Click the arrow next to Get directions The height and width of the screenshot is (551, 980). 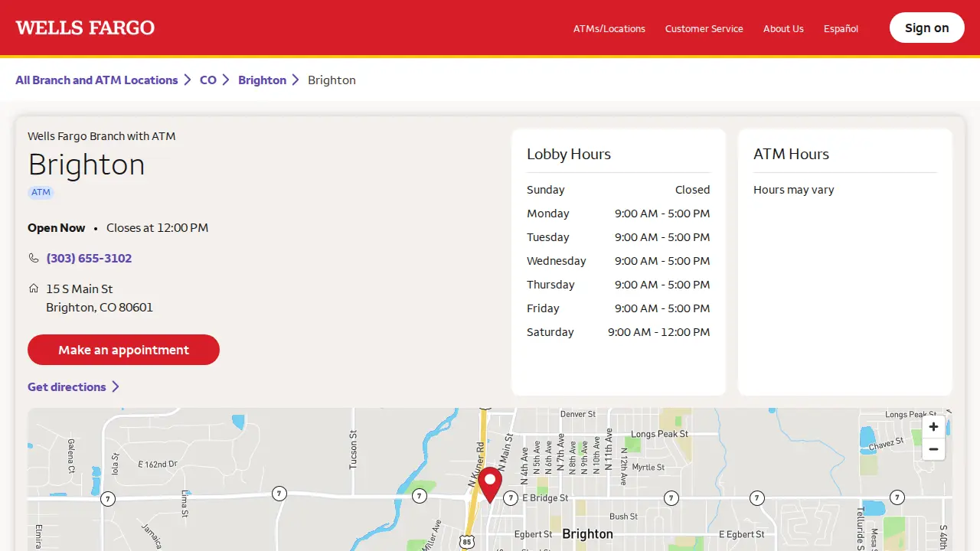(116, 387)
